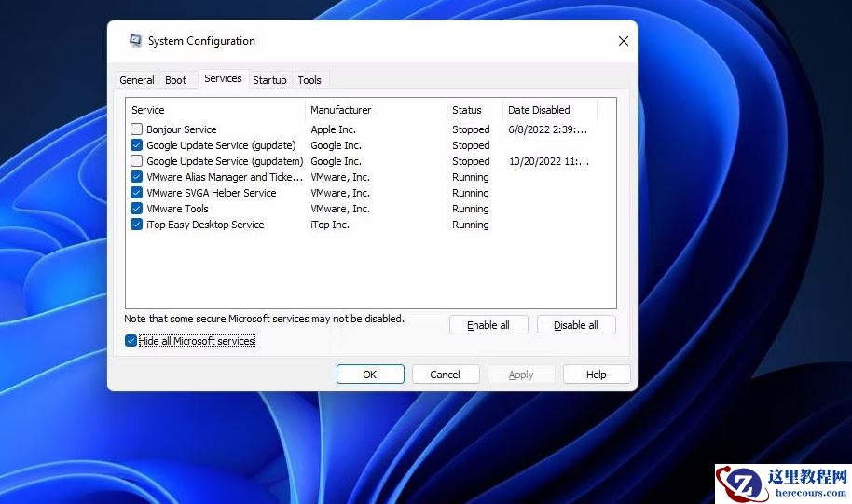Click Running status of VMware Tools
This screenshot has width=852, height=504.
[471, 209]
